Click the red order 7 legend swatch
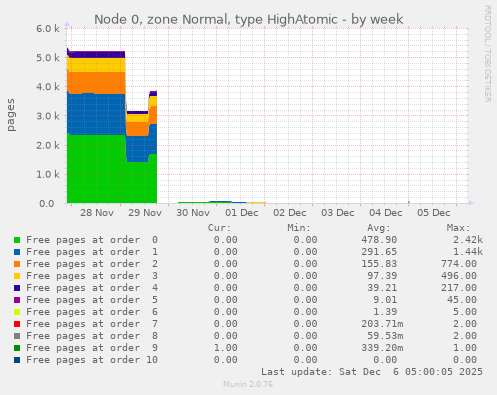The width and height of the screenshot is (497, 395). (x=17, y=324)
